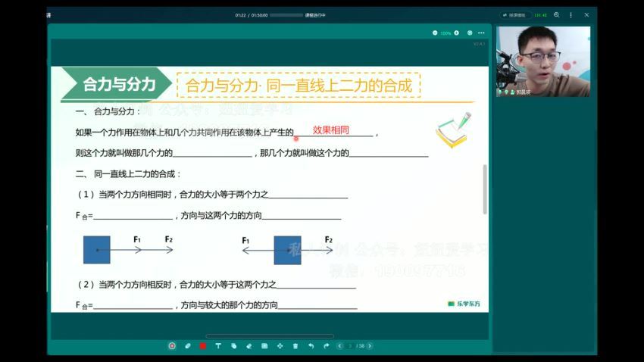Click the magnifier clock icon in title bar
Viewport: 644px width, 362px height.
coord(557,15)
